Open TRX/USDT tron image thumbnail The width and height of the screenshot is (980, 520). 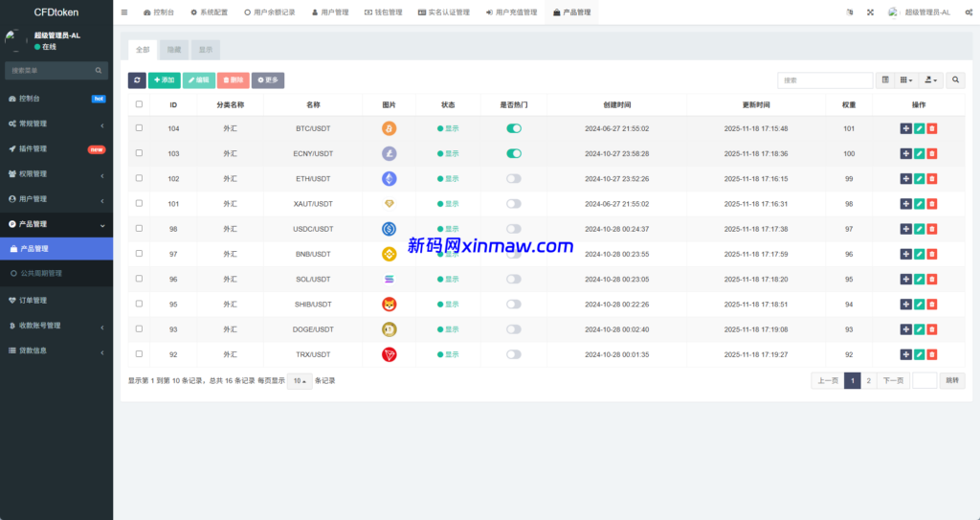(x=389, y=354)
